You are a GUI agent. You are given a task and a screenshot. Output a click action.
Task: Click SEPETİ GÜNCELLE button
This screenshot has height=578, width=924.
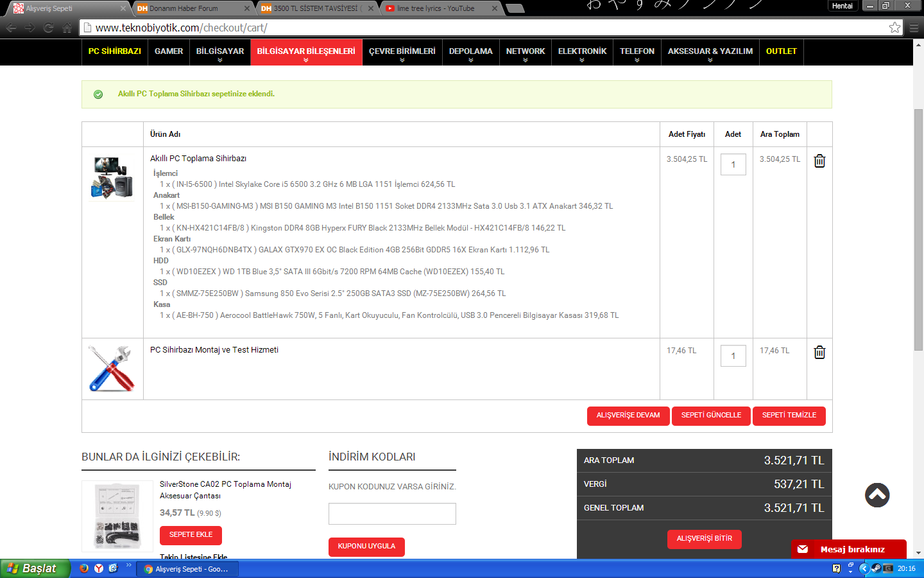(711, 416)
